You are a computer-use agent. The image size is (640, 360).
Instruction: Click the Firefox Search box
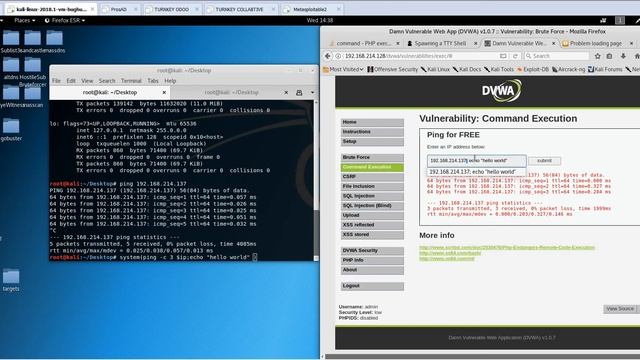pyautogui.click(x=557, y=56)
